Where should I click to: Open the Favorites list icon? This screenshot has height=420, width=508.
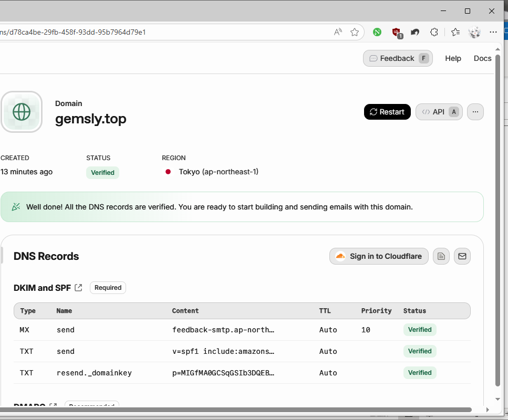coord(455,32)
